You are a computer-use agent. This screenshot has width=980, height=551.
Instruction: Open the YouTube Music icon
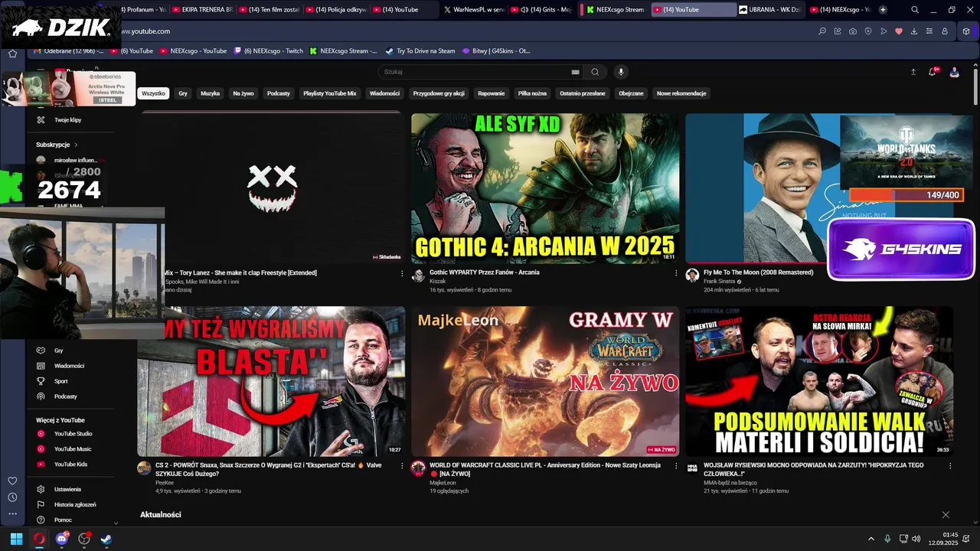(x=41, y=449)
